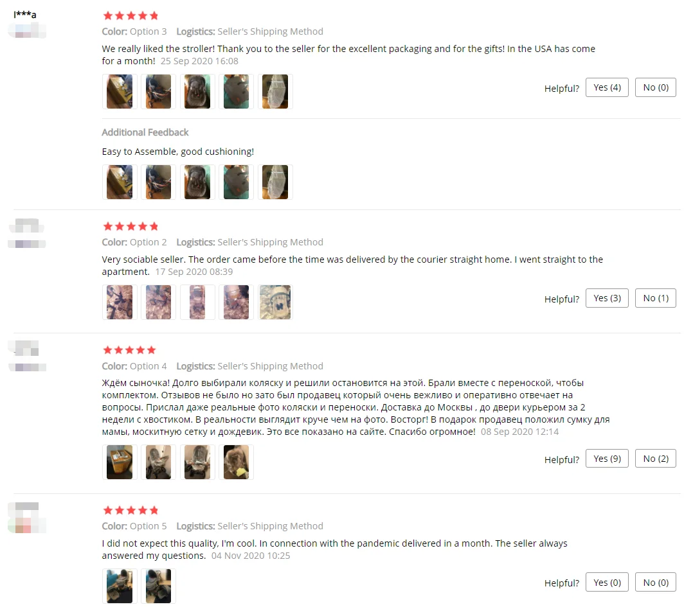Open the fourth photo in the Option 4 review

click(x=236, y=462)
